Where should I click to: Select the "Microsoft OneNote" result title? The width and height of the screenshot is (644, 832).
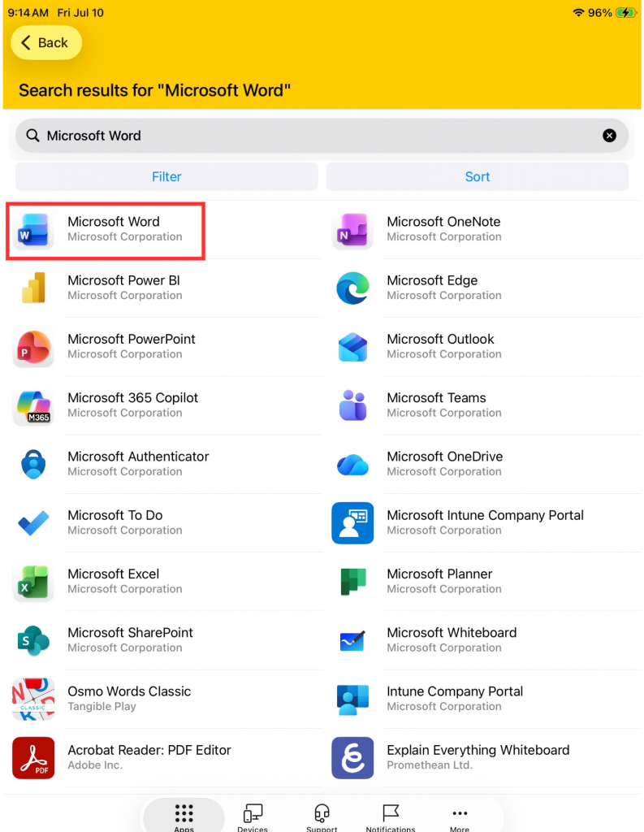tap(443, 222)
